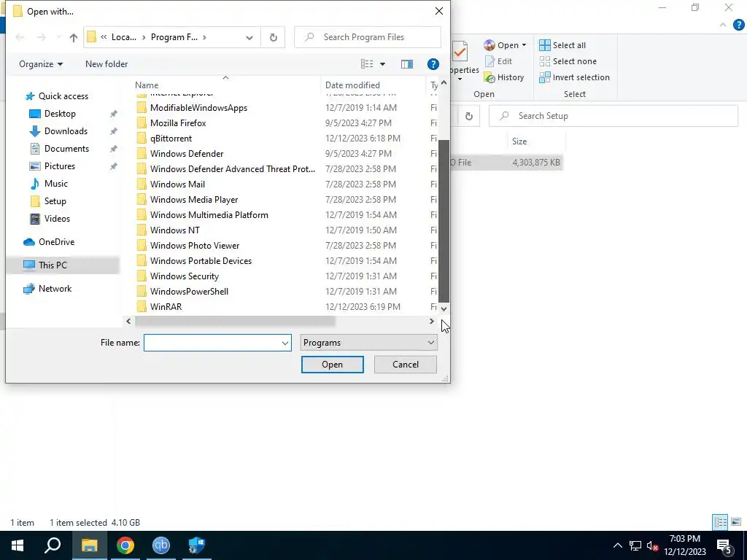Click Select none in Explorer ribbon
The image size is (747, 560).
(568, 61)
